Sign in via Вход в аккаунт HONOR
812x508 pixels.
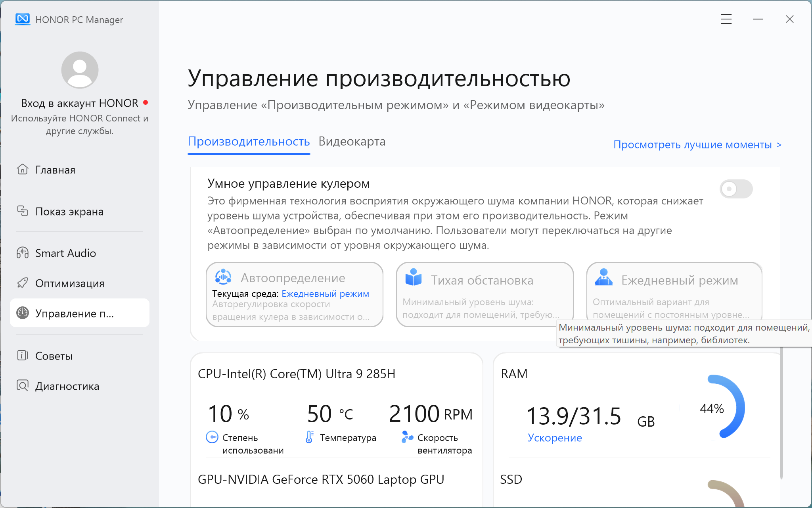(x=79, y=103)
